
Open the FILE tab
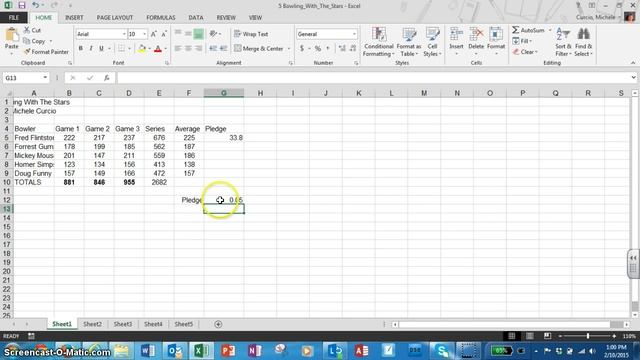click(13, 18)
